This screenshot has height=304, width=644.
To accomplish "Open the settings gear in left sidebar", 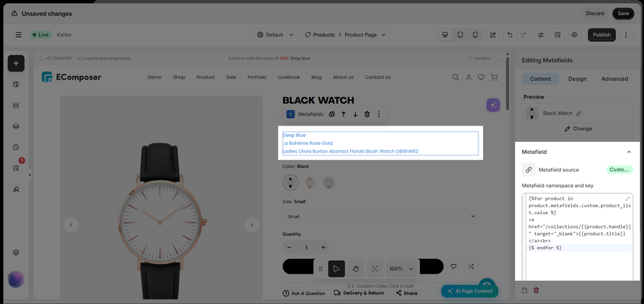I will pyautogui.click(x=16, y=252).
